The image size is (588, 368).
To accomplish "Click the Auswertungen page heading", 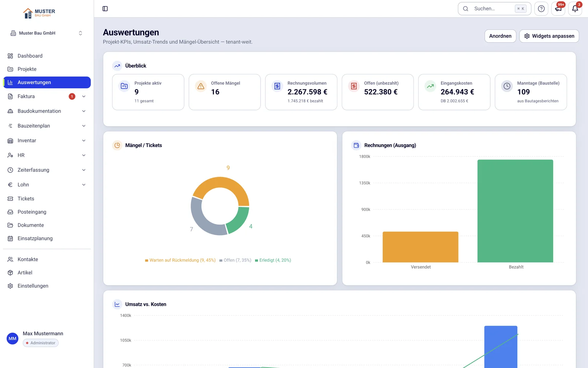I will pyautogui.click(x=131, y=32).
